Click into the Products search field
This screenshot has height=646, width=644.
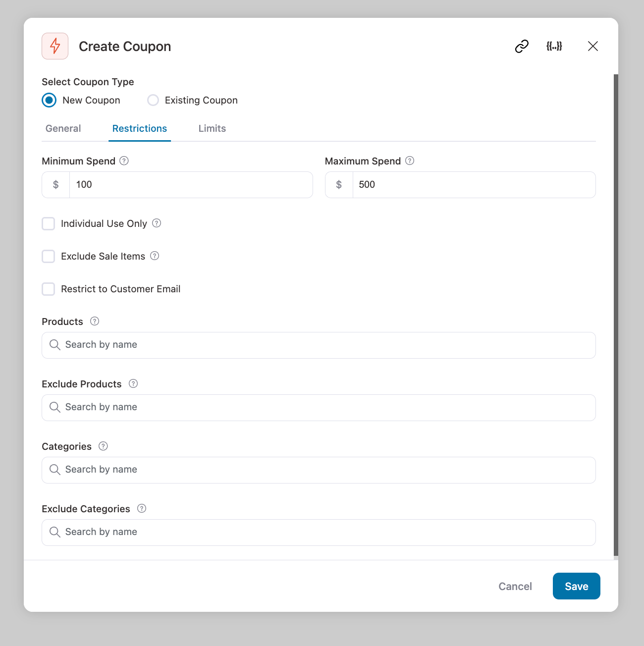pos(319,345)
